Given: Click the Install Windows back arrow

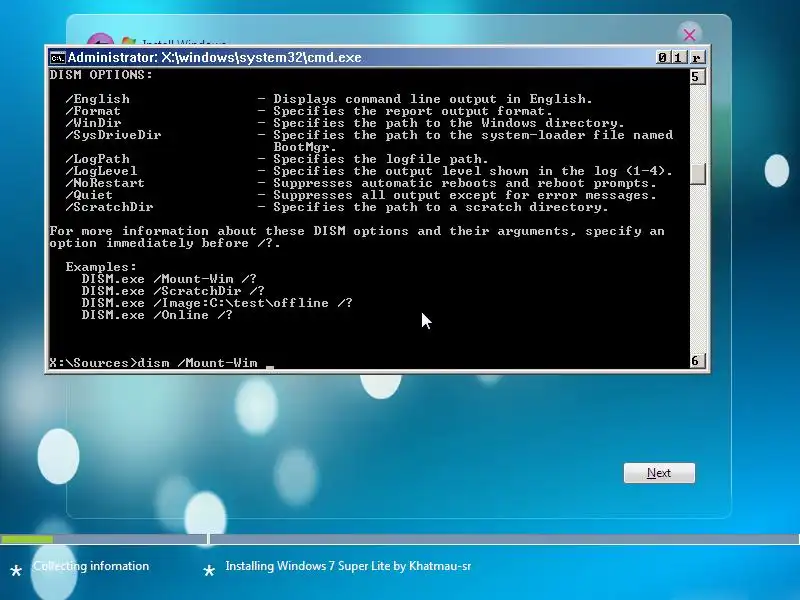Looking at the screenshot, I should (x=99, y=40).
